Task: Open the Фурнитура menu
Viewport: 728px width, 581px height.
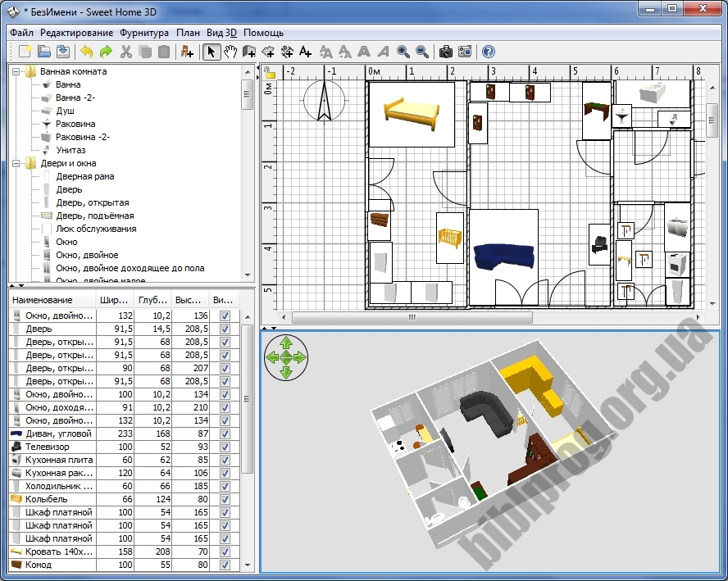Action: (x=144, y=33)
